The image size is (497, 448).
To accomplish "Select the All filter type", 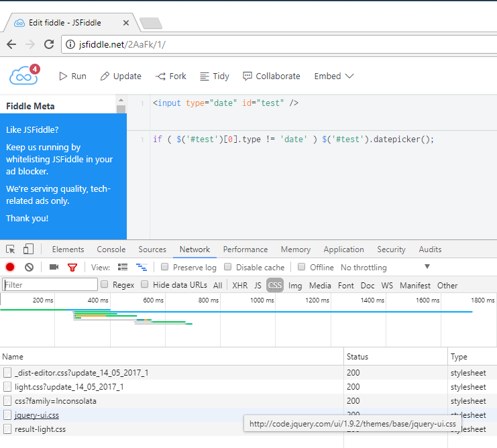I will pos(217,286).
